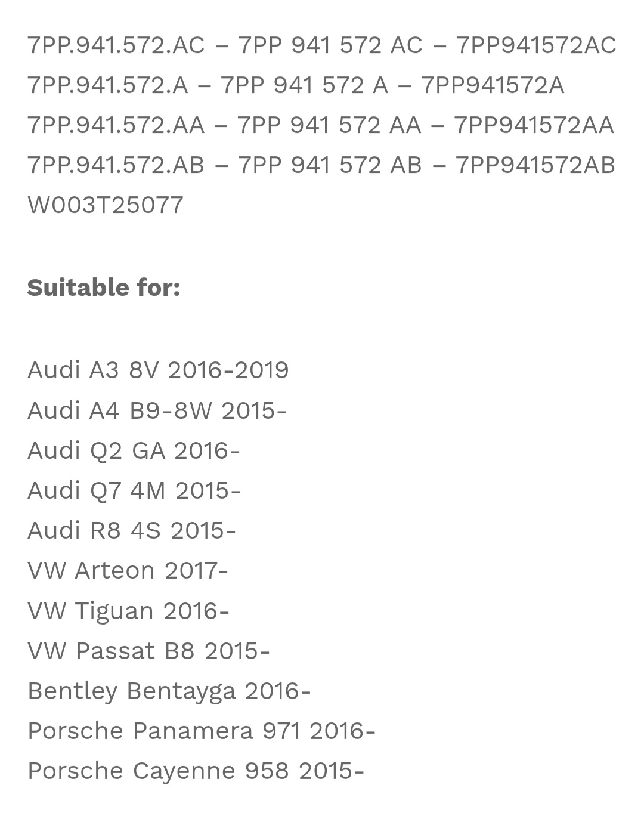Click the unspaced part number 7PP941572AA
644x819 pixels.
click(x=534, y=125)
